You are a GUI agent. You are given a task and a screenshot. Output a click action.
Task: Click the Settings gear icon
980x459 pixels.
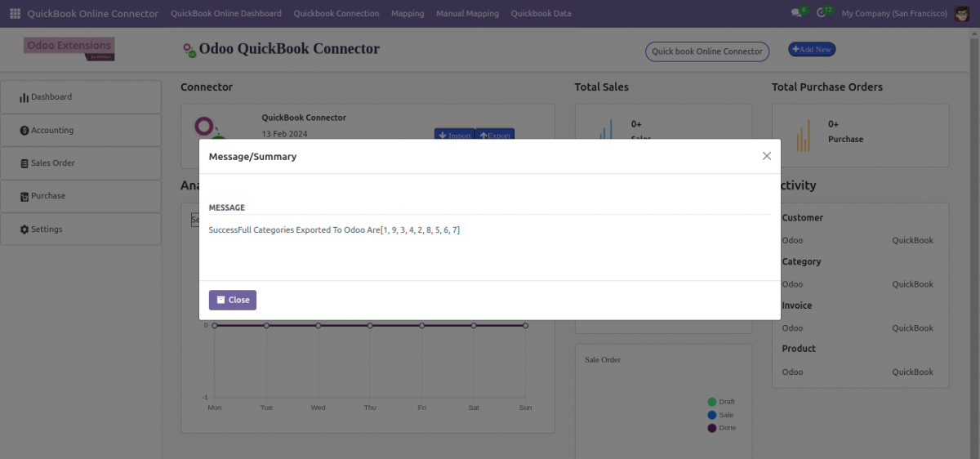[24, 229]
